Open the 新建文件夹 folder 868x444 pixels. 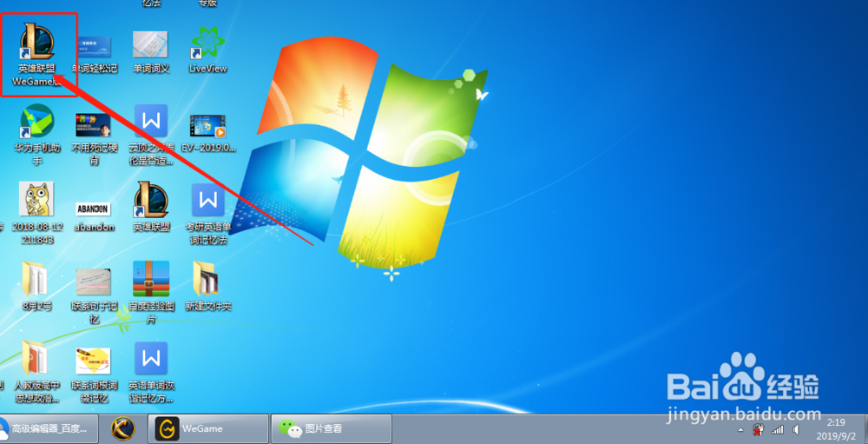click(208, 286)
